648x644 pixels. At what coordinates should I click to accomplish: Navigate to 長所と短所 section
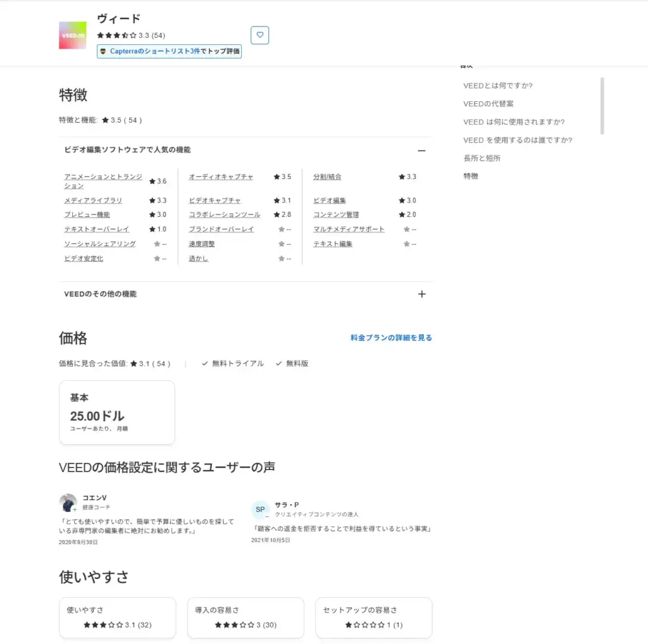tap(482, 158)
